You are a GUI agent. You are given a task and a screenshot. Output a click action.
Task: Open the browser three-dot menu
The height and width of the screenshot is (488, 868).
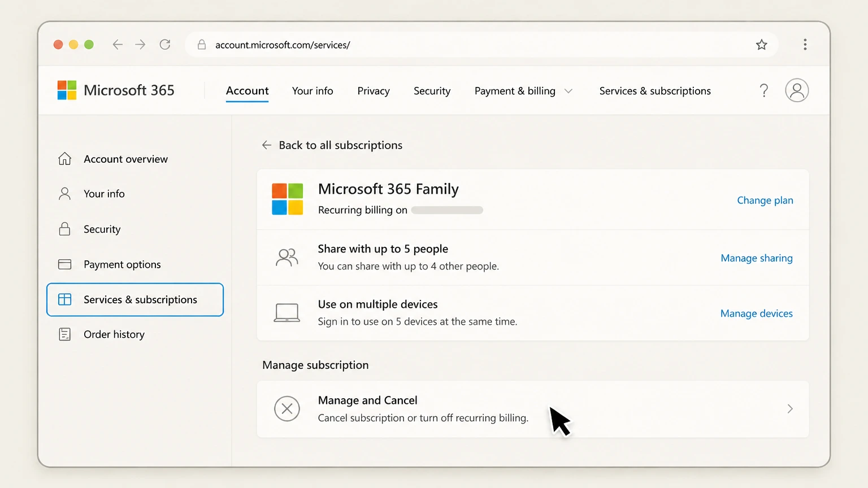pyautogui.click(x=805, y=45)
